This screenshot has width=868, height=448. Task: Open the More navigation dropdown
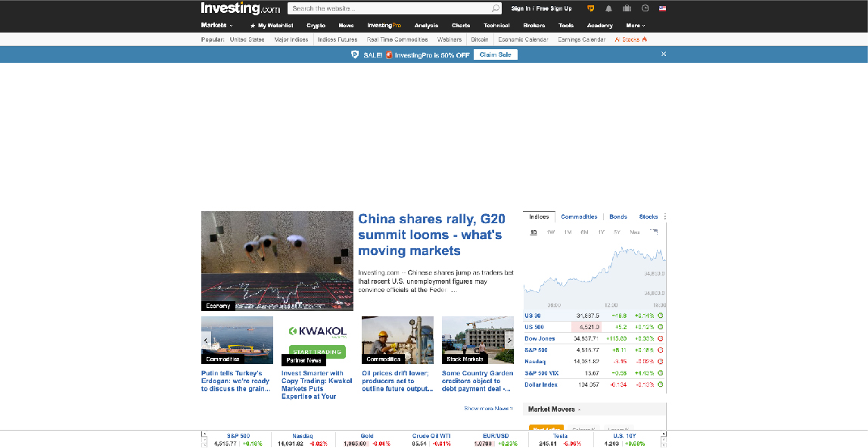[635, 25]
